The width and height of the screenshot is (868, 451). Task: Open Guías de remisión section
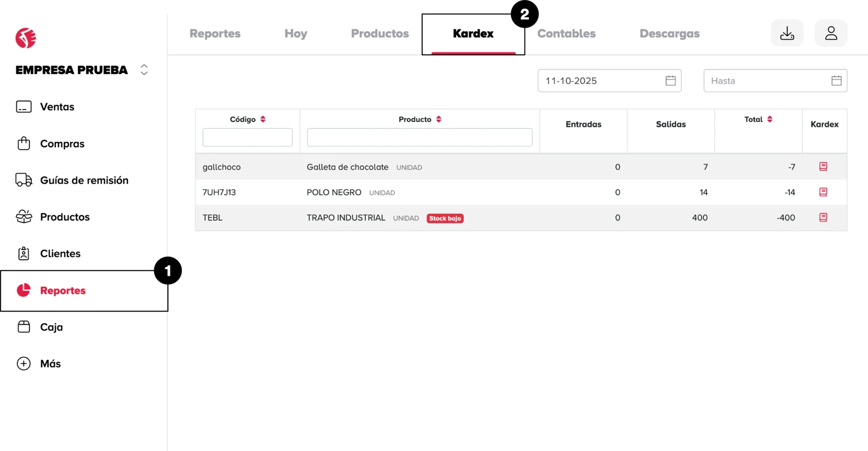(x=84, y=181)
